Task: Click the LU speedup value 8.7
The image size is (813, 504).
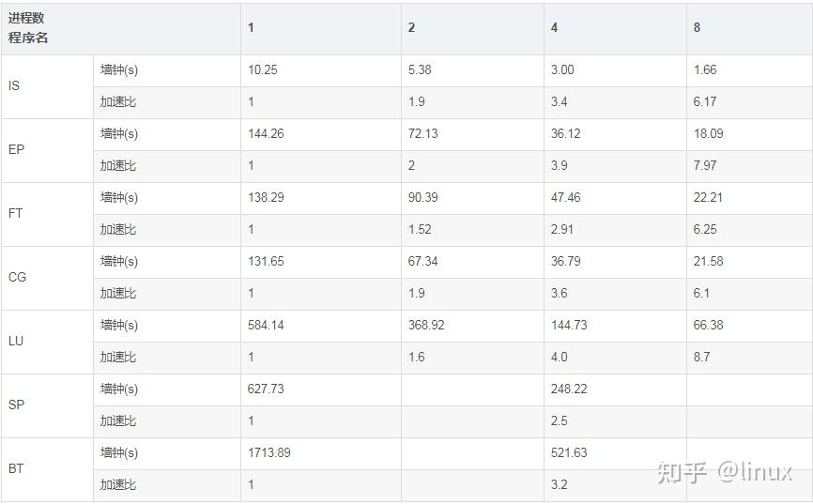Action: pos(701,358)
